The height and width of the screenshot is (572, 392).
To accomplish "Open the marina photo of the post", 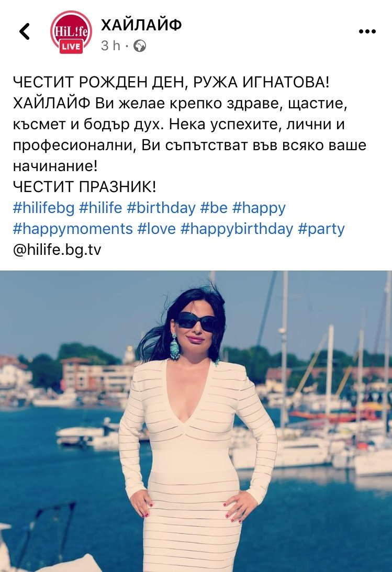I will click(x=196, y=421).
